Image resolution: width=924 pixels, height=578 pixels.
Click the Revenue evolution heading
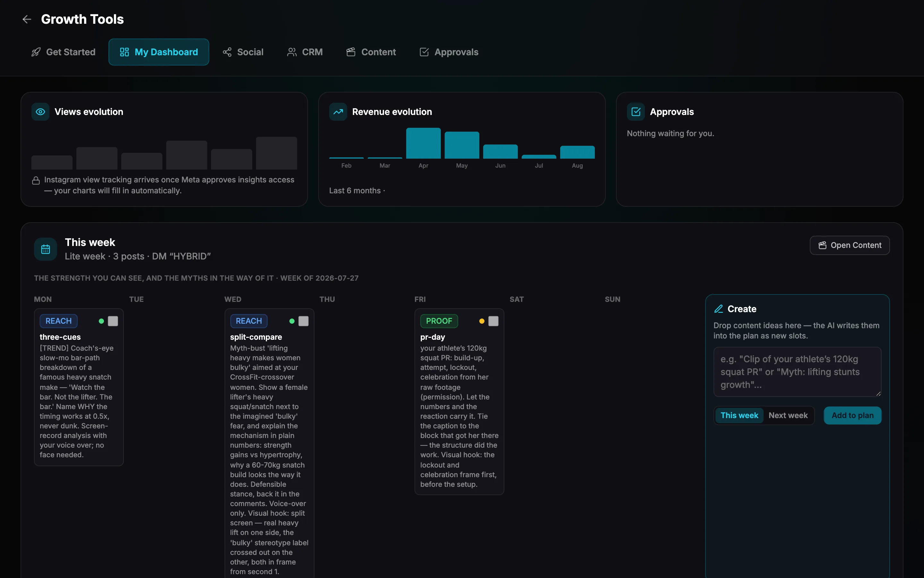pyautogui.click(x=392, y=112)
